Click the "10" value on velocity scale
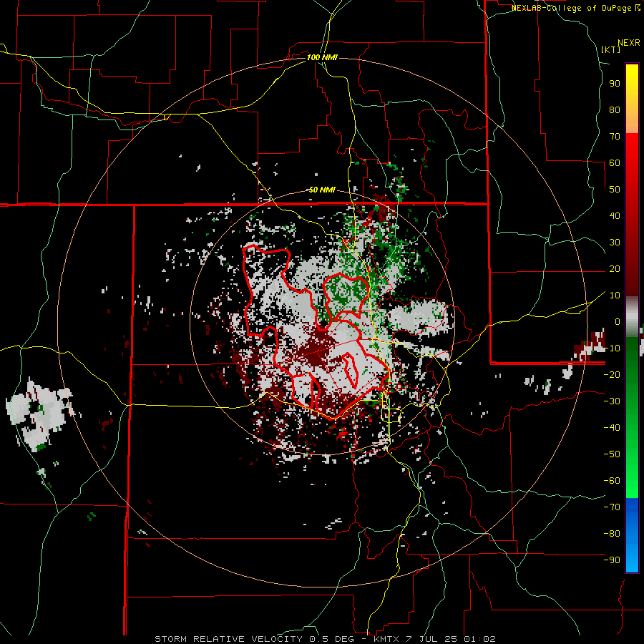644x644 pixels. 615,296
